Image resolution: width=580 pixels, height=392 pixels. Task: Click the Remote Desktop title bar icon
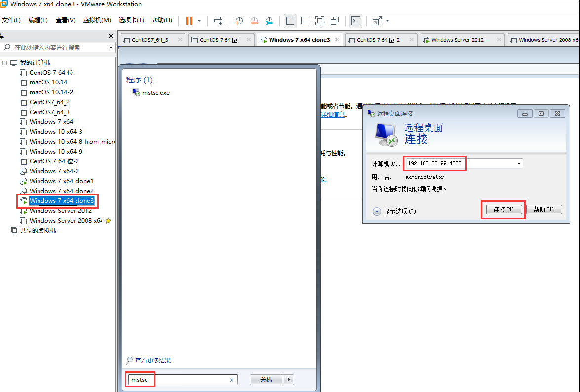coord(371,113)
